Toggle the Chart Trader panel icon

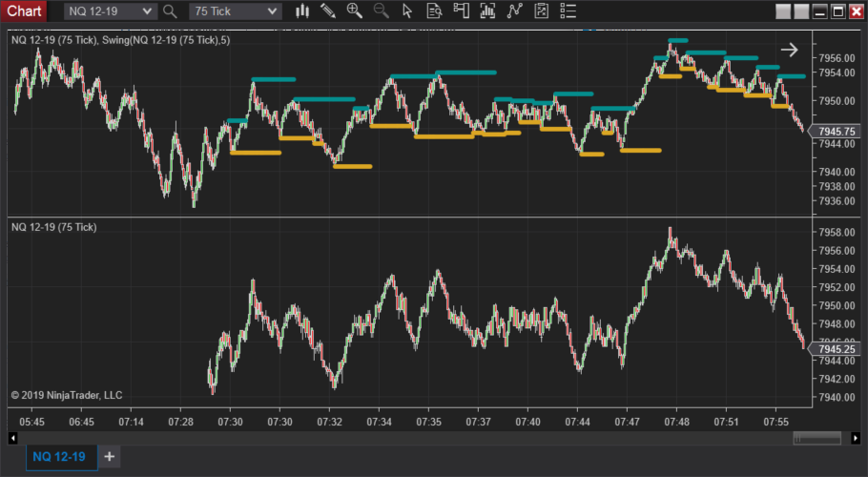click(461, 10)
